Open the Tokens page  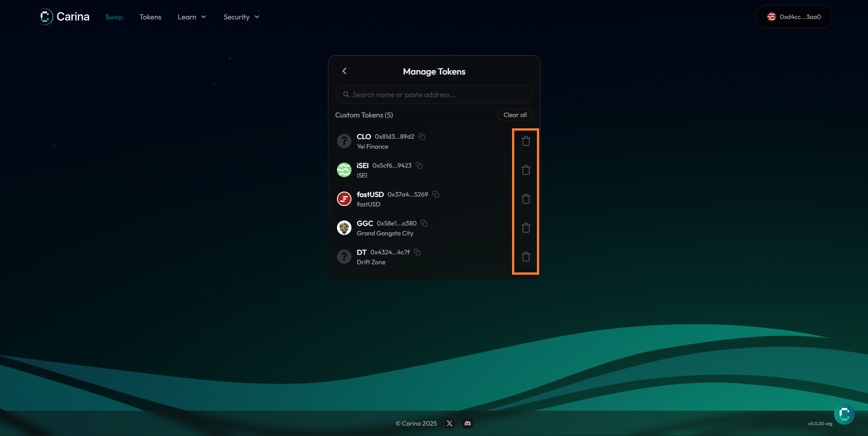pos(150,17)
